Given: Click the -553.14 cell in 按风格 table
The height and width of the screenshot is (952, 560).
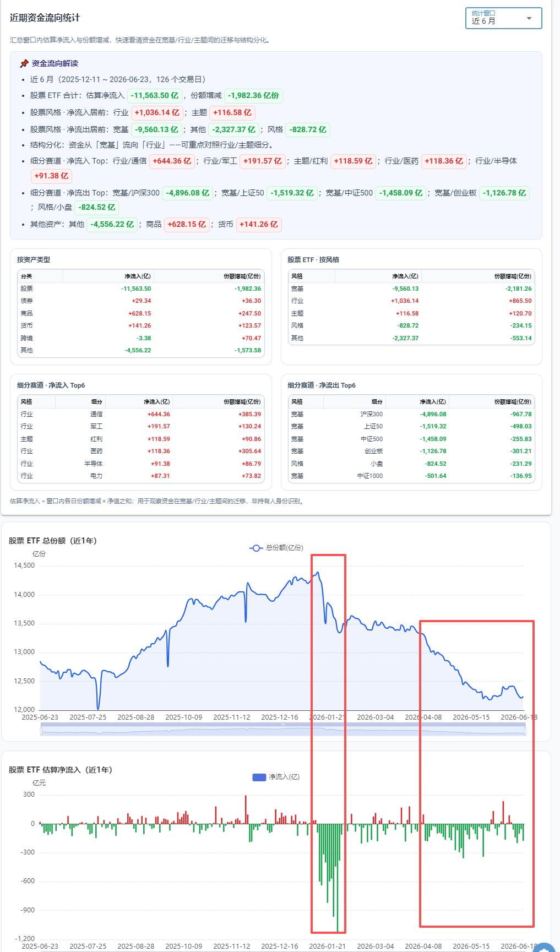Looking at the screenshot, I should point(520,339).
